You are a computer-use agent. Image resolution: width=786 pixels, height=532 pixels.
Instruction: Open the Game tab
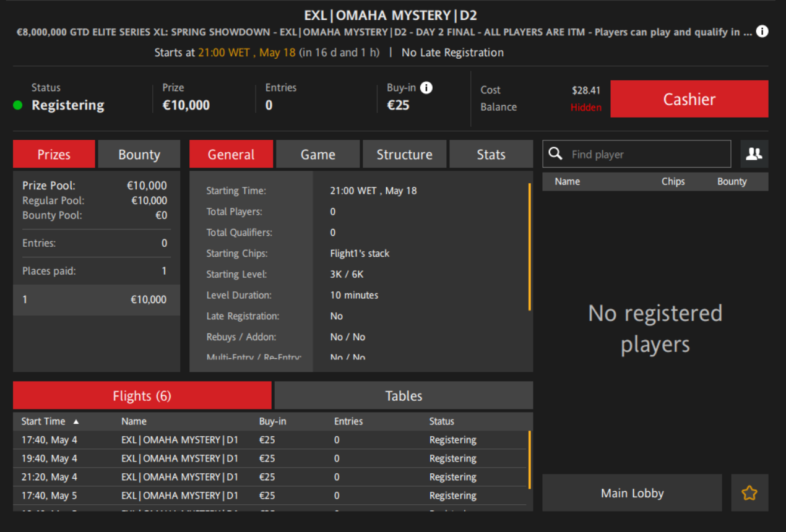[x=317, y=154]
